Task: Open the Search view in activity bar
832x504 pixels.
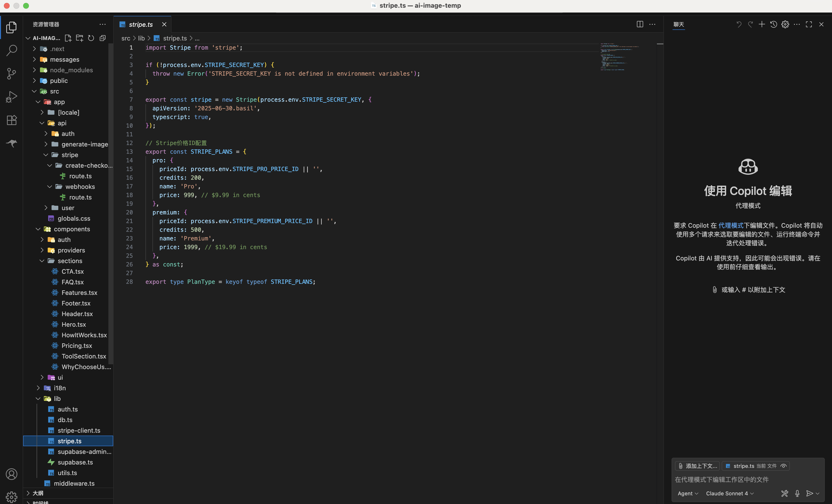Action: pyautogui.click(x=12, y=51)
